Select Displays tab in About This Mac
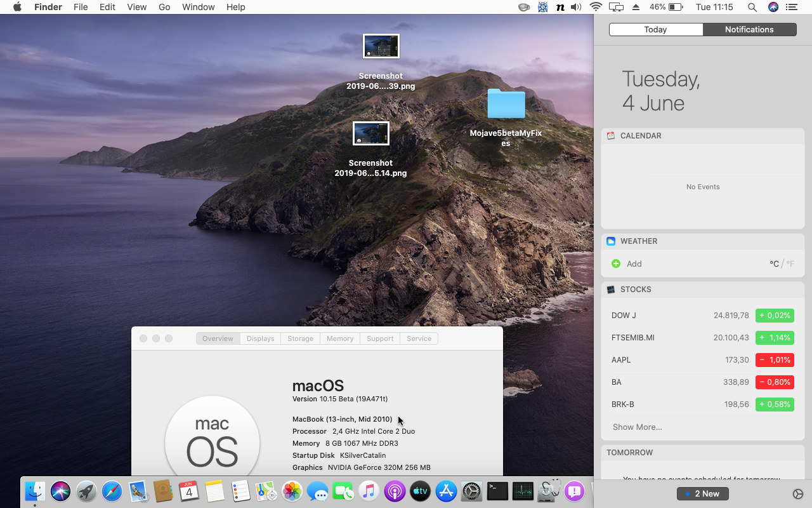The height and width of the screenshot is (508, 812). coord(261,338)
